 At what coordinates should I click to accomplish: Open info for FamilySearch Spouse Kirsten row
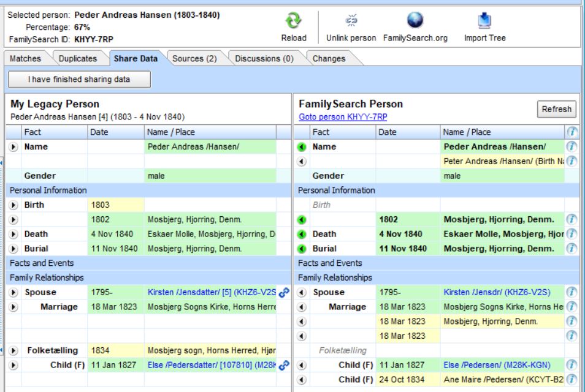pos(572,292)
